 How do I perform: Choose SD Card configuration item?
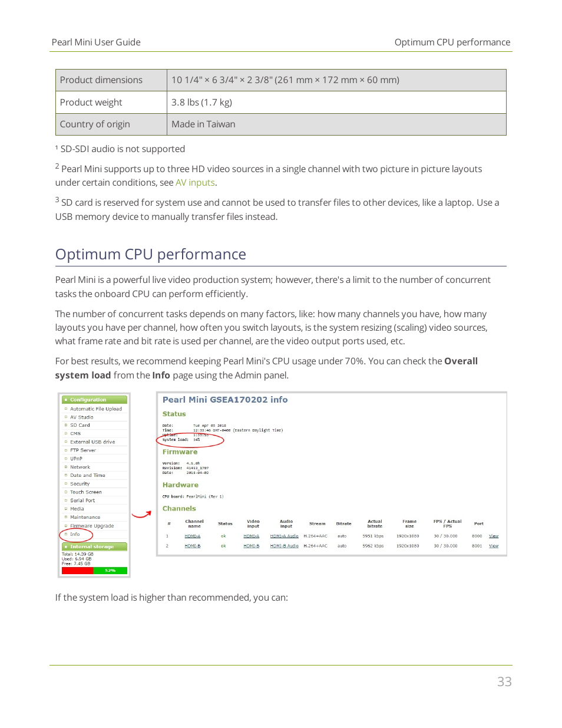[80, 425]
